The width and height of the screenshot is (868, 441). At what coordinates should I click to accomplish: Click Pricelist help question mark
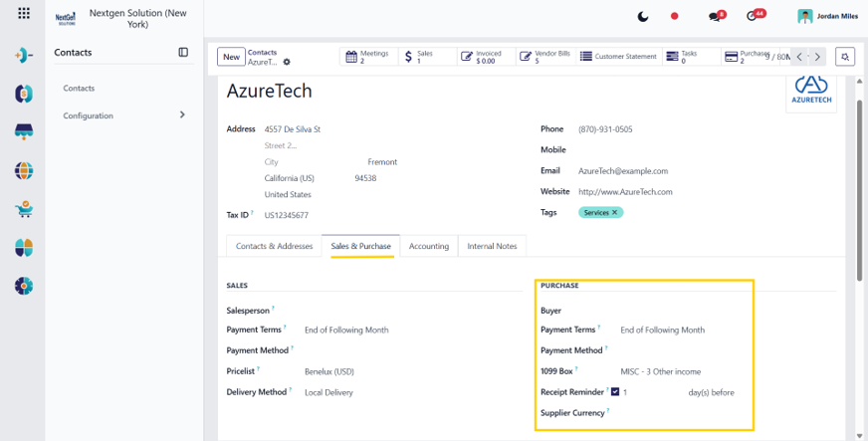pyautogui.click(x=258, y=368)
